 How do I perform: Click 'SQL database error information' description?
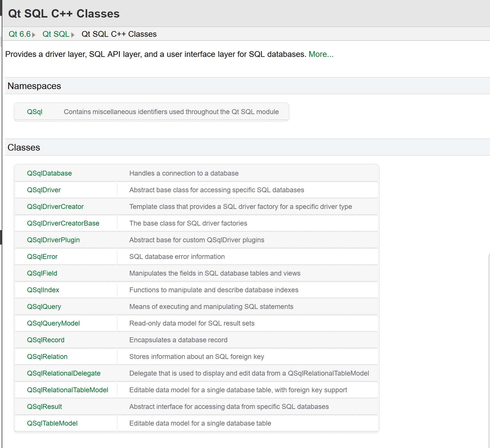(177, 257)
